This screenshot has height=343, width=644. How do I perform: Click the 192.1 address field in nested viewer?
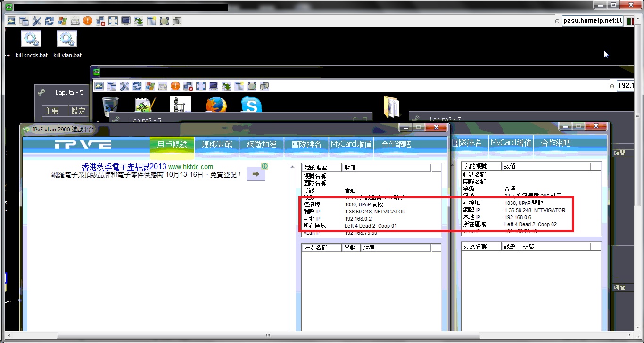click(626, 86)
